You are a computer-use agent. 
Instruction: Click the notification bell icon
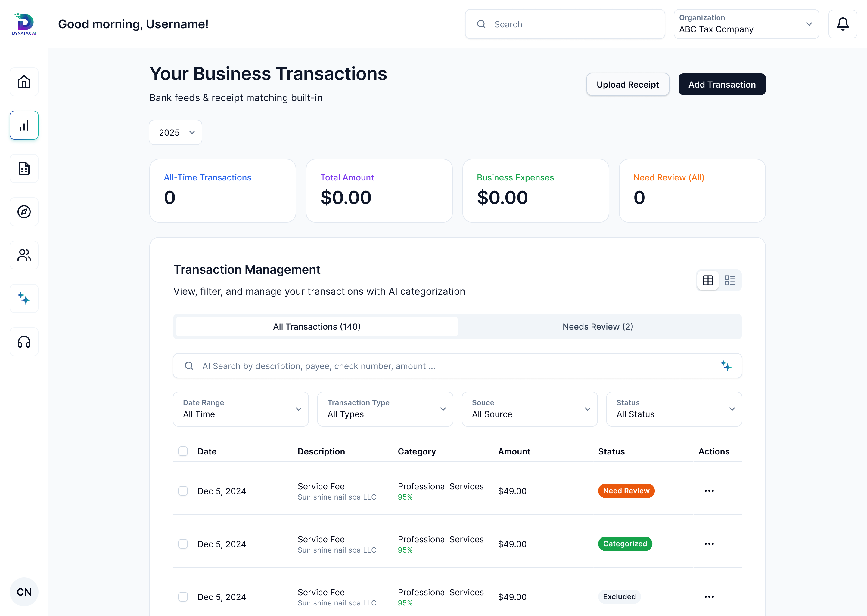point(842,24)
